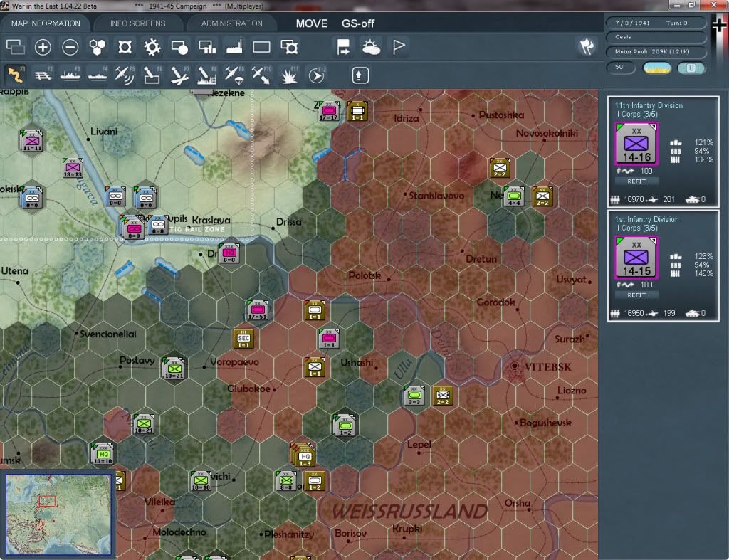Click the pennant flag outline icon
This screenshot has width=729, height=560.
pos(399,47)
